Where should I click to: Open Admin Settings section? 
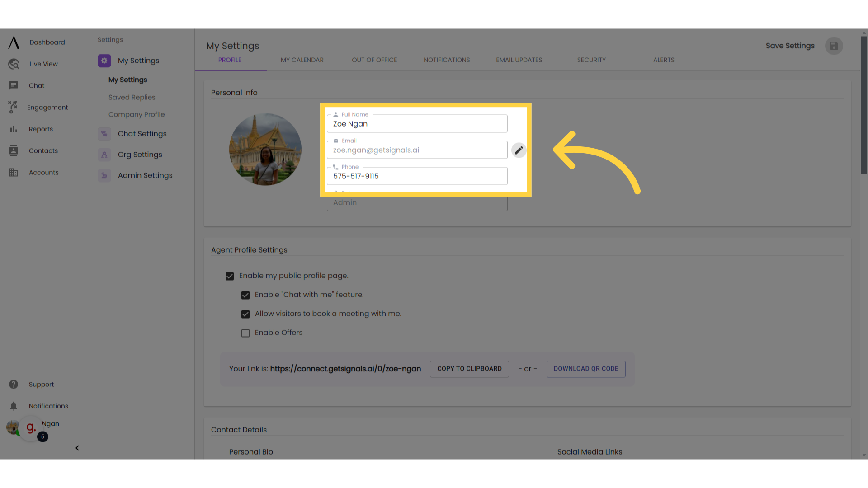[x=145, y=175]
